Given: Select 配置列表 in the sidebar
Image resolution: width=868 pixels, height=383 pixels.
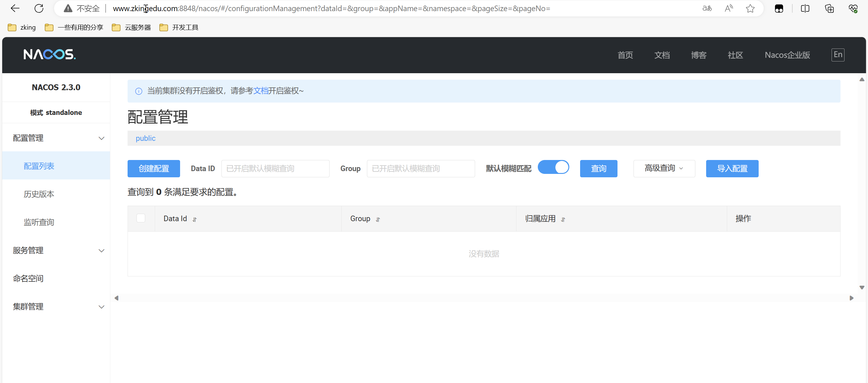Looking at the screenshot, I should [56, 166].
